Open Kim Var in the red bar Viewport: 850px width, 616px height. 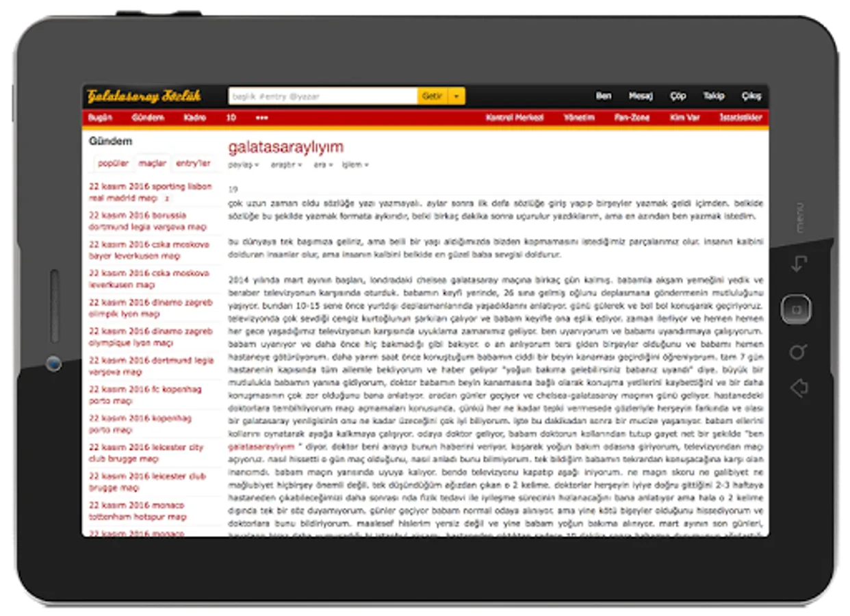[x=685, y=118]
